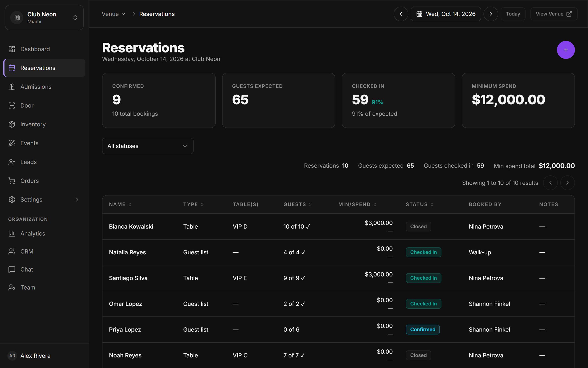The image size is (588, 368).
Task: Click the Omar Lopez name cell
Action: click(125, 304)
